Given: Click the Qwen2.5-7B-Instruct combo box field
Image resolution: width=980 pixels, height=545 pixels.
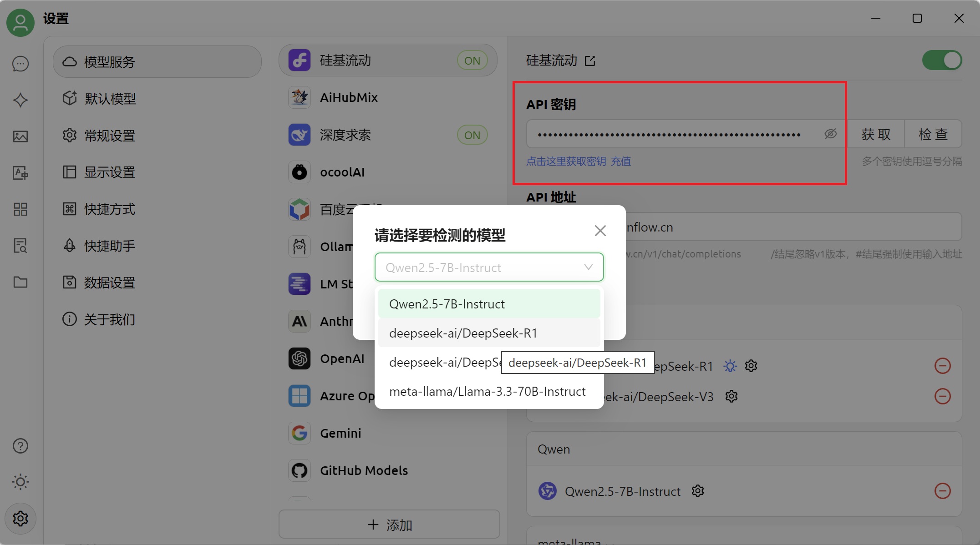Looking at the screenshot, I should coord(489,267).
